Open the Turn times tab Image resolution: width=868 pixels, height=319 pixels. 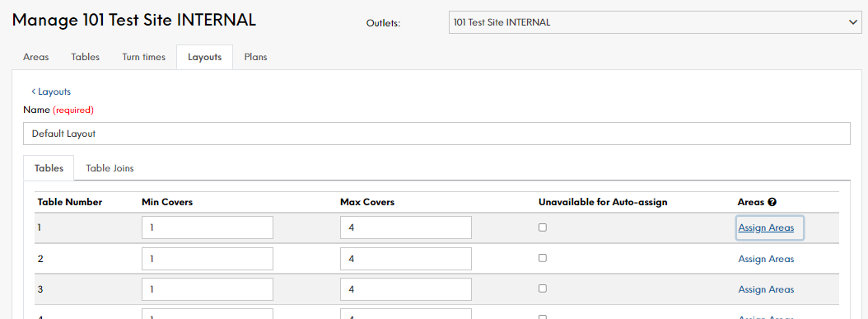pos(143,57)
